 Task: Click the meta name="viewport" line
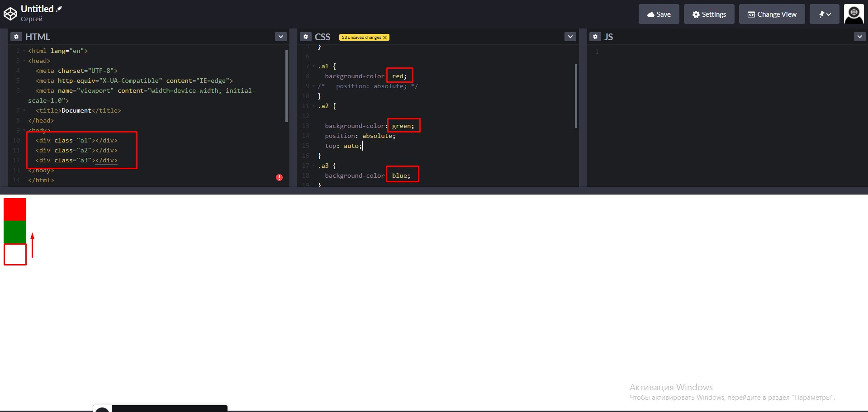pos(142,95)
